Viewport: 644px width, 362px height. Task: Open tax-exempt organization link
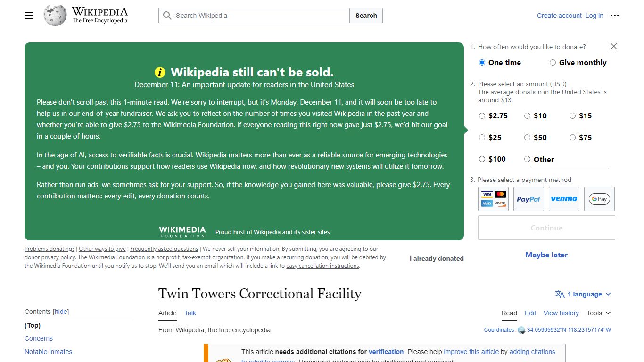pyautogui.click(x=213, y=257)
